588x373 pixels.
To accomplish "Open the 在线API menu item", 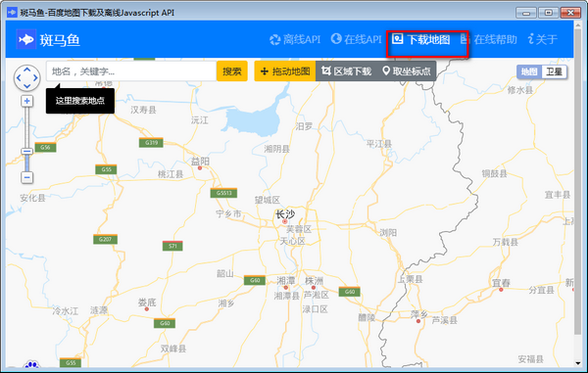I will 357,39.
